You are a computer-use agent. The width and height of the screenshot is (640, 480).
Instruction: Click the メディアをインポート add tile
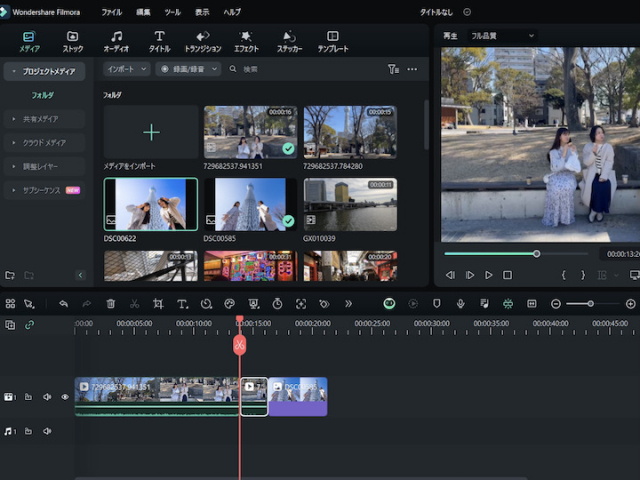[151, 132]
